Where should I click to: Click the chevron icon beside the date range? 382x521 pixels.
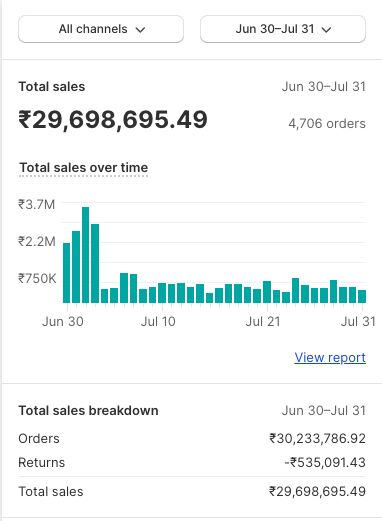[x=326, y=30]
